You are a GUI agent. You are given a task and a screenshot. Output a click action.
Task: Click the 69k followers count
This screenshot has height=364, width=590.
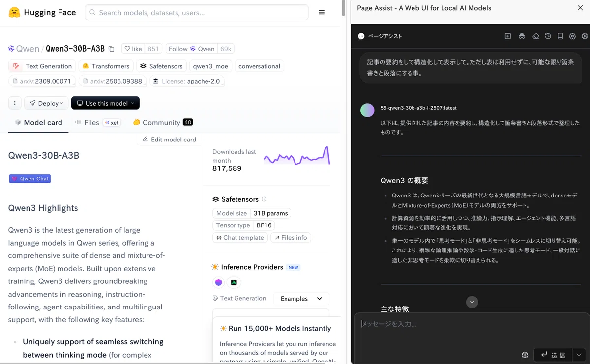pos(226,49)
